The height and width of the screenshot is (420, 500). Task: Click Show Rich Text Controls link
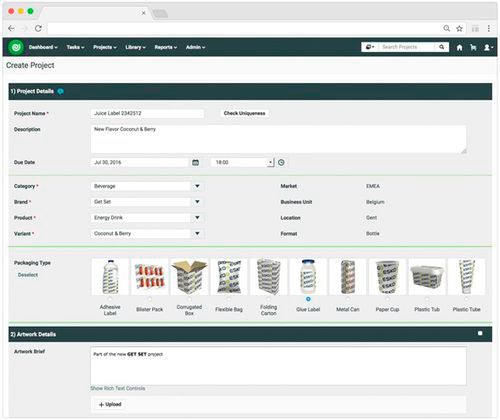117,388
